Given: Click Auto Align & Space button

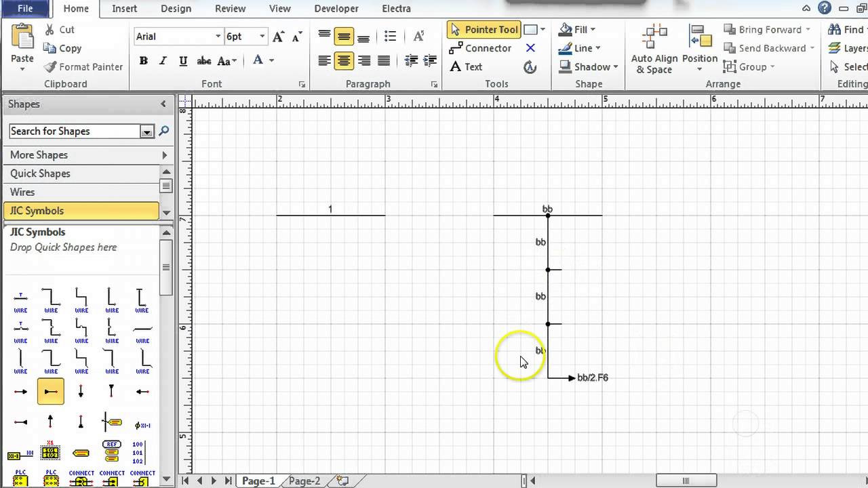Looking at the screenshot, I should (654, 49).
